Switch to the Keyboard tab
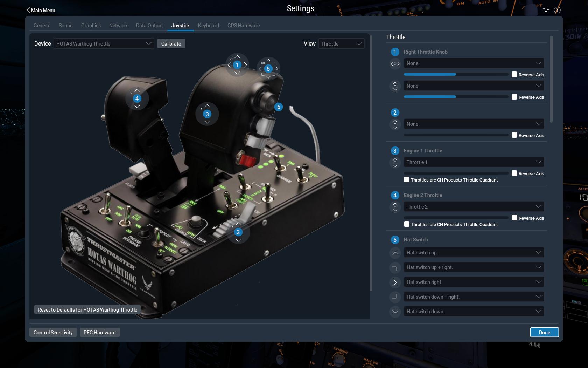The width and height of the screenshot is (588, 368). (208, 26)
